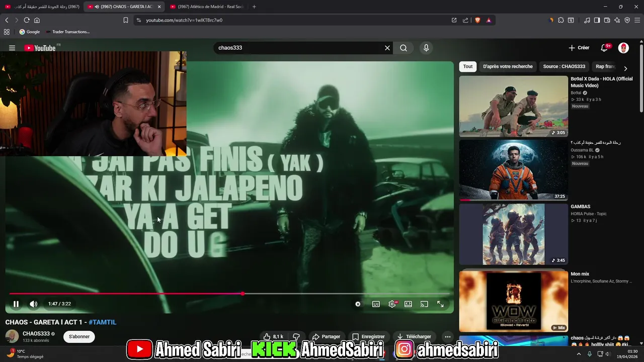Bookmark this page icon

point(126,20)
